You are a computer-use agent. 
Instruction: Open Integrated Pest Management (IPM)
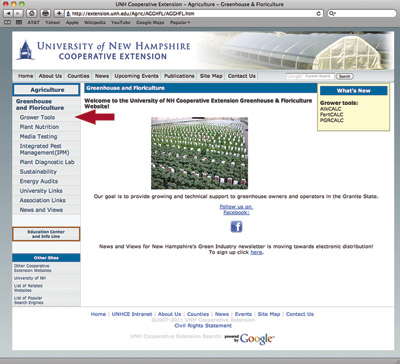coord(44,149)
